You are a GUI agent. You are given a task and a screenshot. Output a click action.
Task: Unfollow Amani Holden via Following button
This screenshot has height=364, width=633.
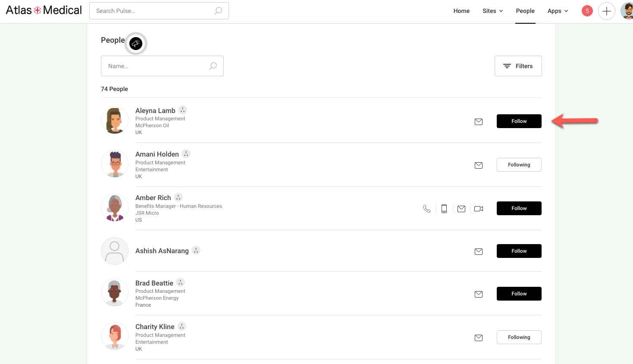[519, 165]
